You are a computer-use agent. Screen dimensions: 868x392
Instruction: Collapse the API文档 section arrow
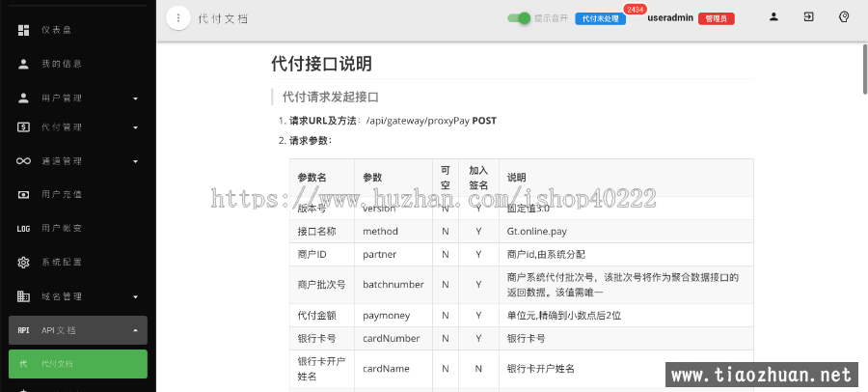coord(136,330)
